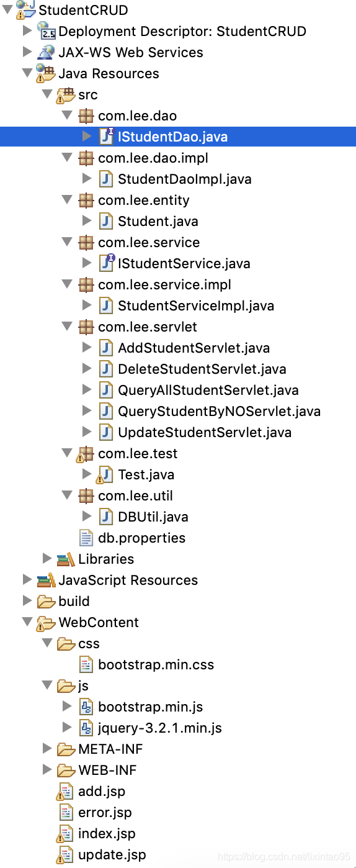Select StudentDaoImpl.java in the tree
The image size is (356, 868).
point(185,179)
